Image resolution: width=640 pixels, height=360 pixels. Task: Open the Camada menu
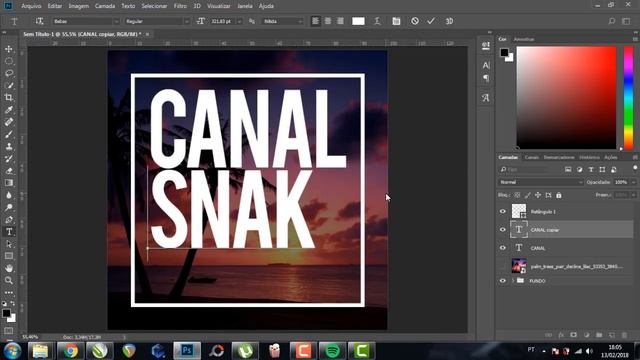[x=105, y=6]
